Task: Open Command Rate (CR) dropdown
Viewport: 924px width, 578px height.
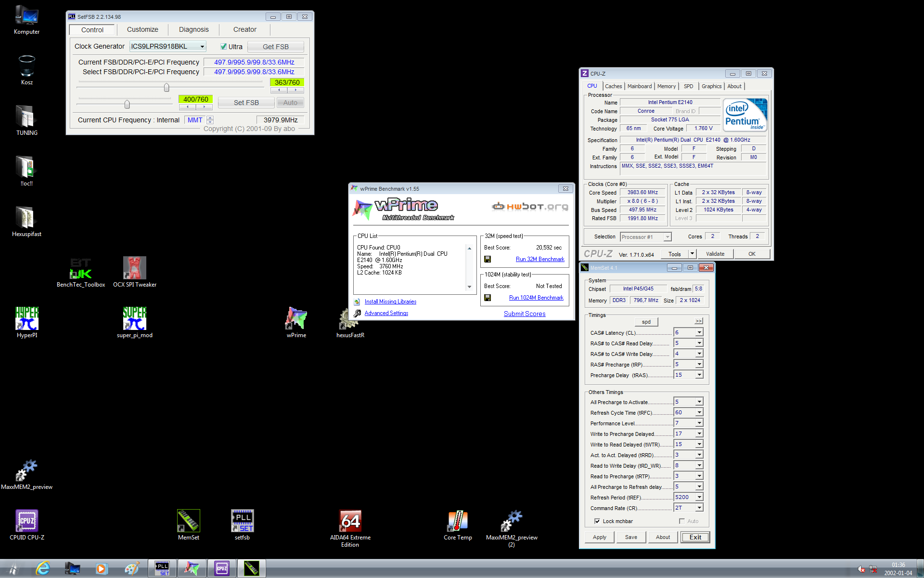Action: coord(699,508)
